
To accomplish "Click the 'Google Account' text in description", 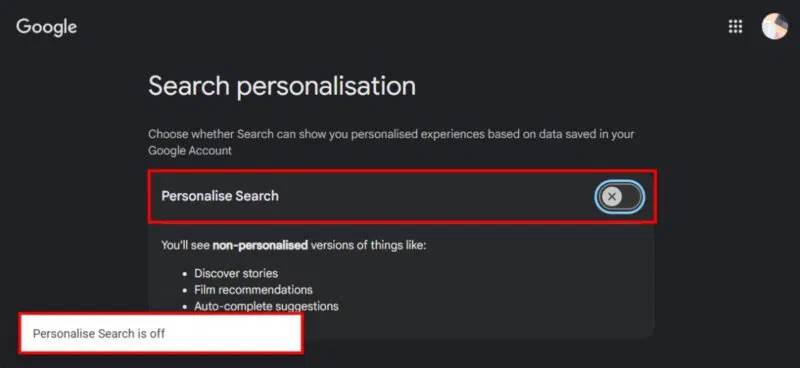I will [x=190, y=151].
